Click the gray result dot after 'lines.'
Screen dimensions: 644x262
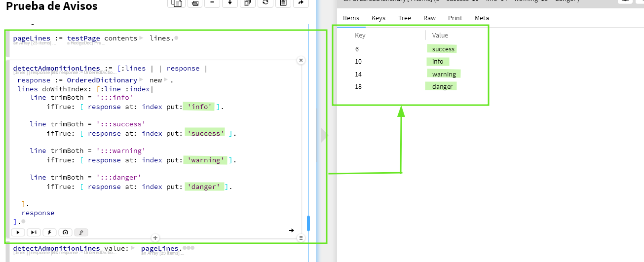(177, 38)
